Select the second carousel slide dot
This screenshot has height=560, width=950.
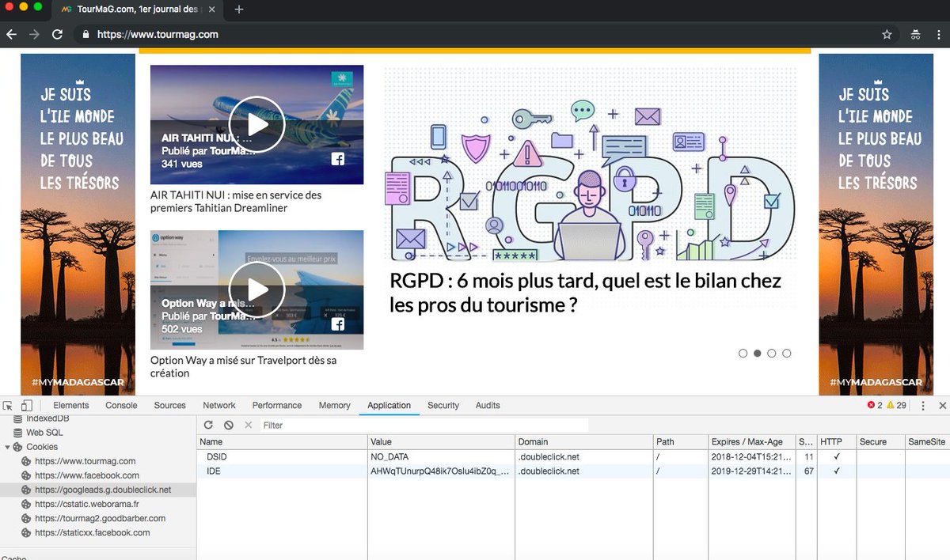(x=758, y=354)
